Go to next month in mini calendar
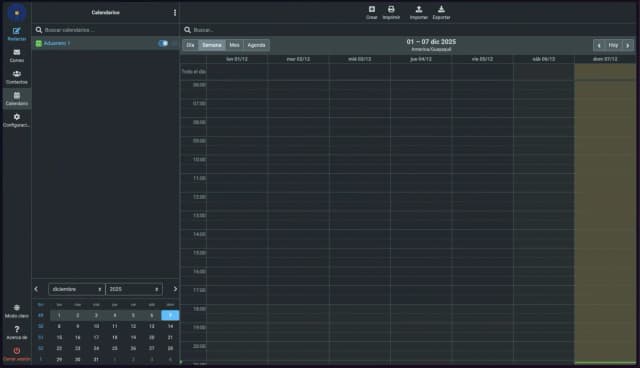This screenshot has height=368, width=640. tap(175, 289)
